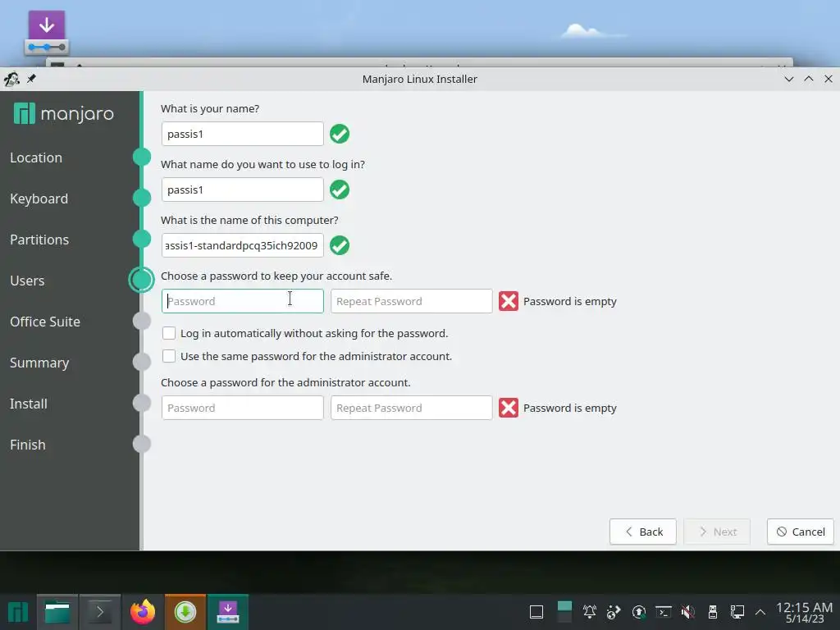
Task: Click the pin window icon in title bar
Action: coord(31,79)
